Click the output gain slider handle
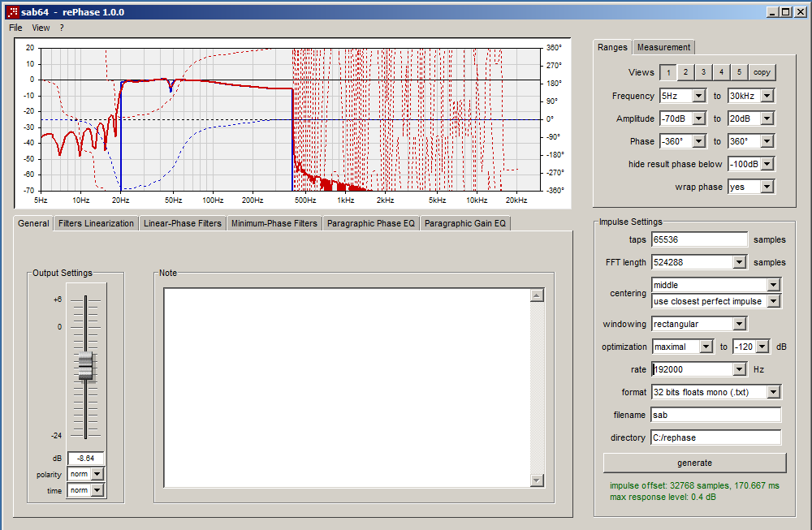 point(86,367)
